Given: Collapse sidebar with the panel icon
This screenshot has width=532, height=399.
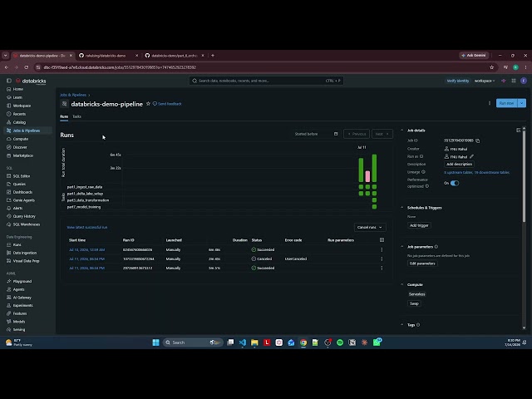Looking at the screenshot, I should point(9,81).
